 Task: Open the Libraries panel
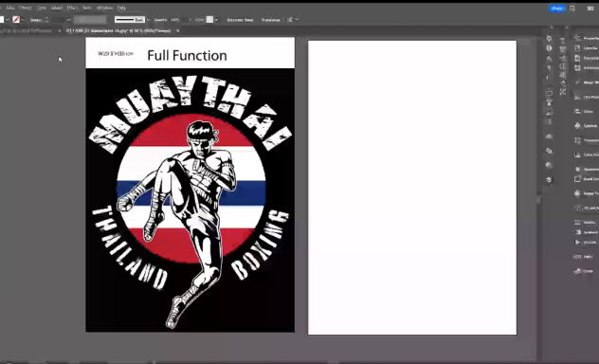click(x=587, y=48)
